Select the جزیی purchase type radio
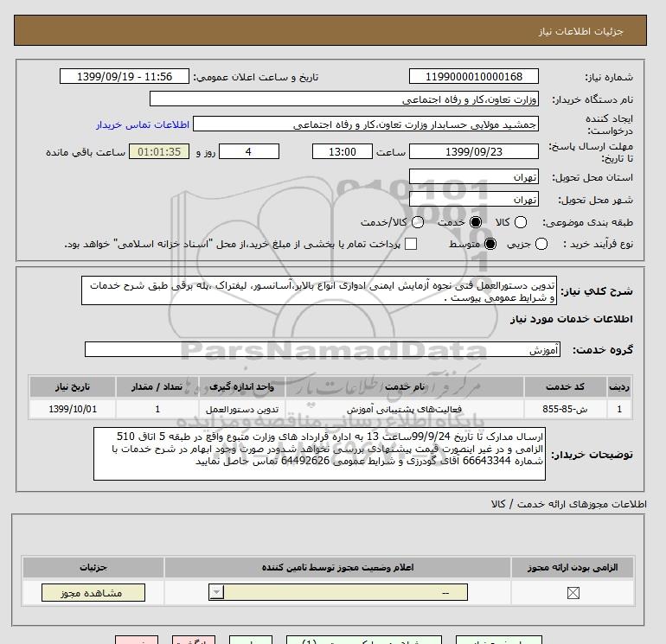The image size is (666, 644). pos(541,244)
